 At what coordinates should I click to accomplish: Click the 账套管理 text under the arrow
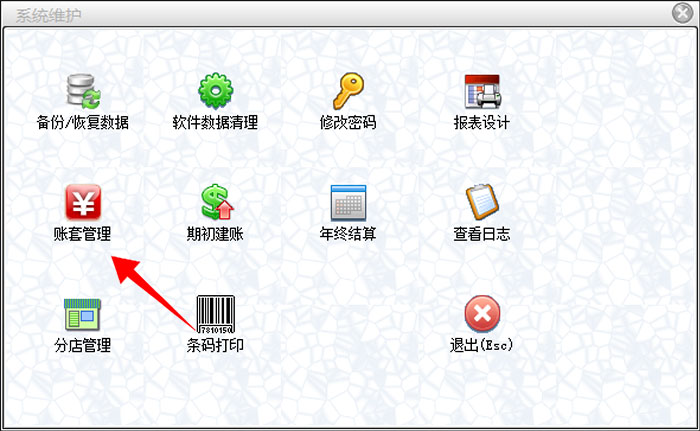pyautogui.click(x=82, y=234)
